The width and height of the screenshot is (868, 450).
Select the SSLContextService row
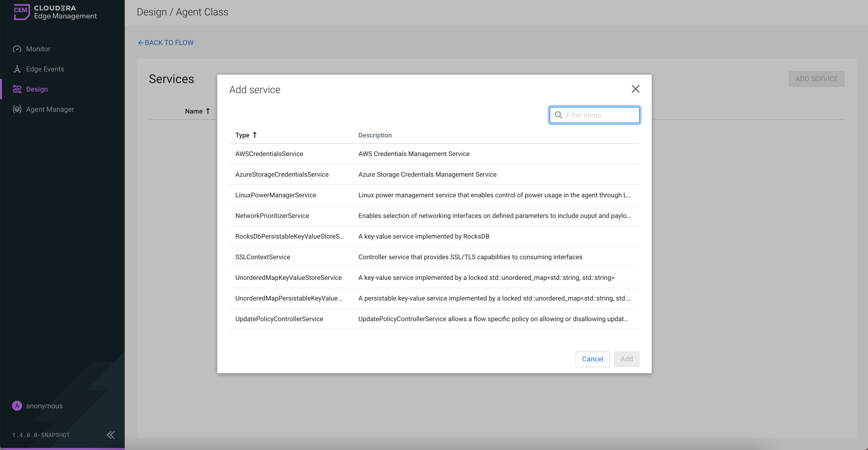coord(263,257)
